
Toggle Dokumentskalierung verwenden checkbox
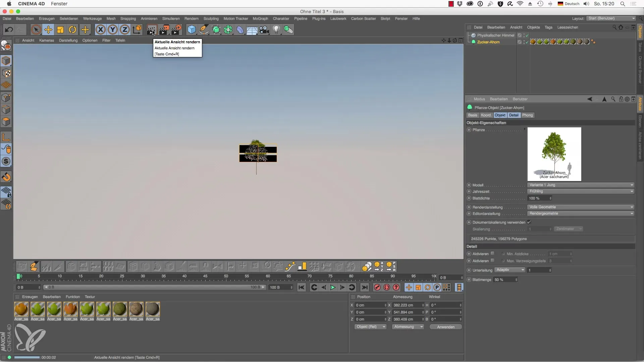pyautogui.click(x=529, y=222)
